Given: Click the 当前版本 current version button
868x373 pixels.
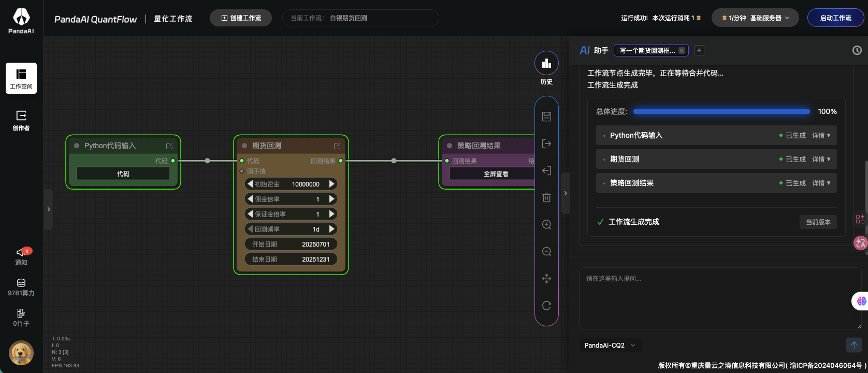Looking at the screenshot, I should coord(818,222).
